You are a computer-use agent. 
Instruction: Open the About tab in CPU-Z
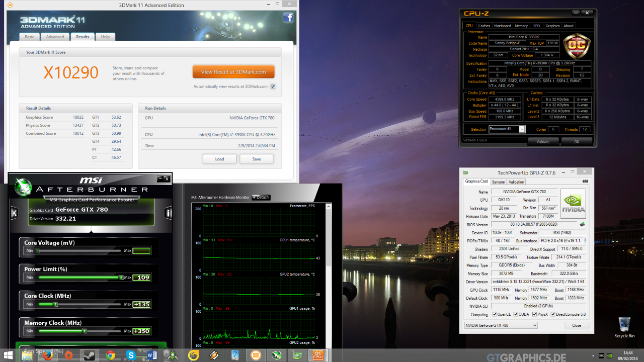tap(569, 26)
